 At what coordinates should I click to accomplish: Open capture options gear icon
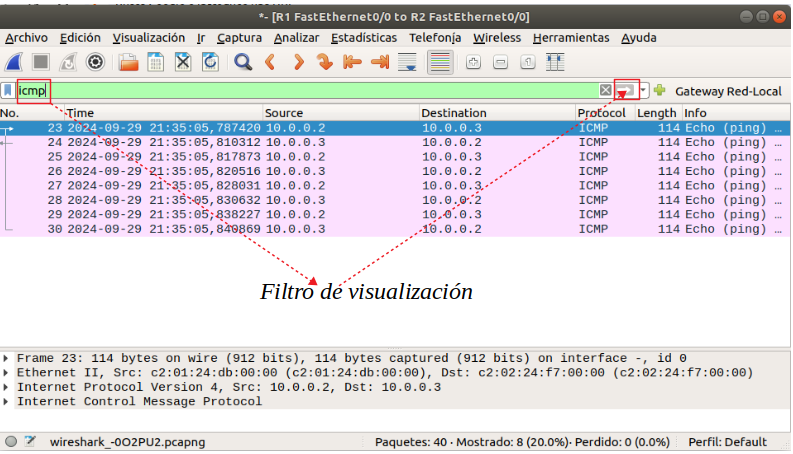coord(95,62)
